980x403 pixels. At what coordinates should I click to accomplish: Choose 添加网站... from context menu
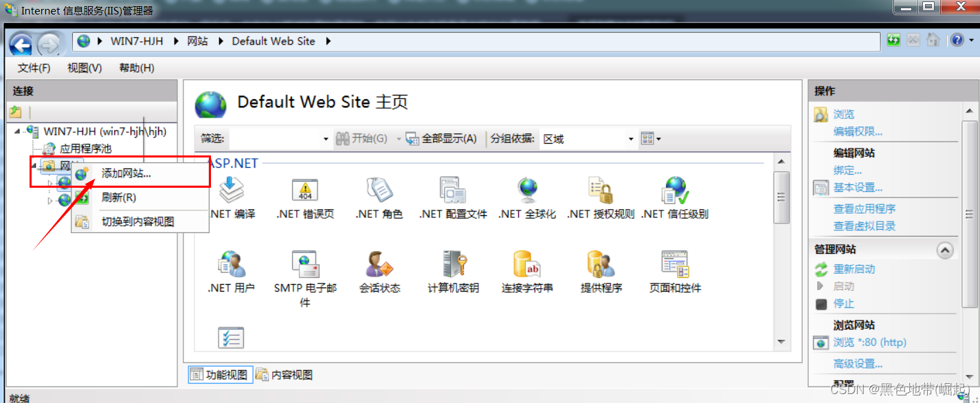[140, 174]
